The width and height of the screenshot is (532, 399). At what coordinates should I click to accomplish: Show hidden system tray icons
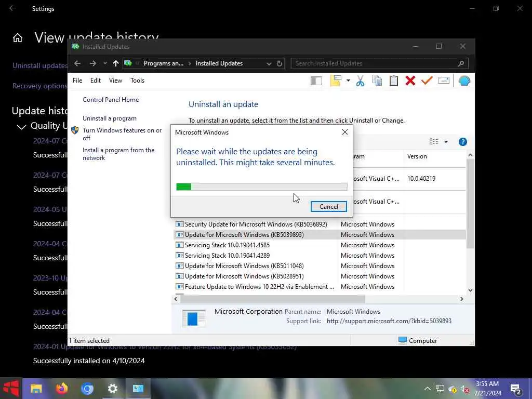click(427, 389)
